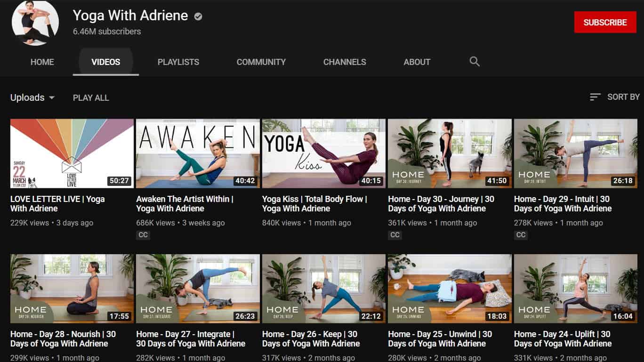Click the Day 26 Keep thumbnail
The image size is (644, 362).
pyautogui.click(x=324, y=289)
